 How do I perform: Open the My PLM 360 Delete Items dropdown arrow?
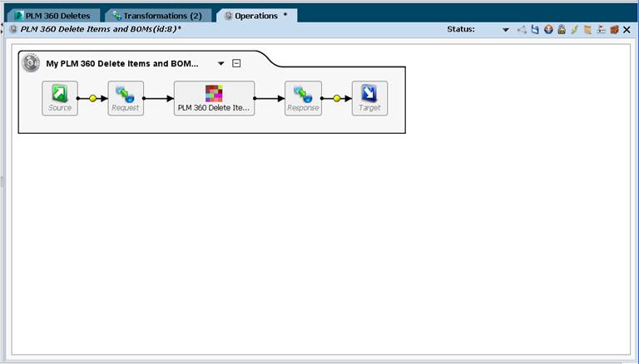click(x=220, y=63)
